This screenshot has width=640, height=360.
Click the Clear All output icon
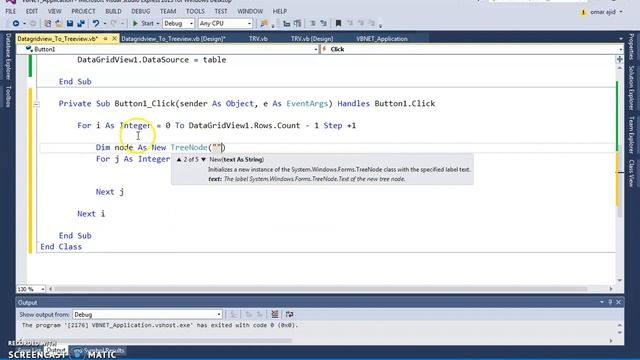pyautogui.click(x=275, y=314)
